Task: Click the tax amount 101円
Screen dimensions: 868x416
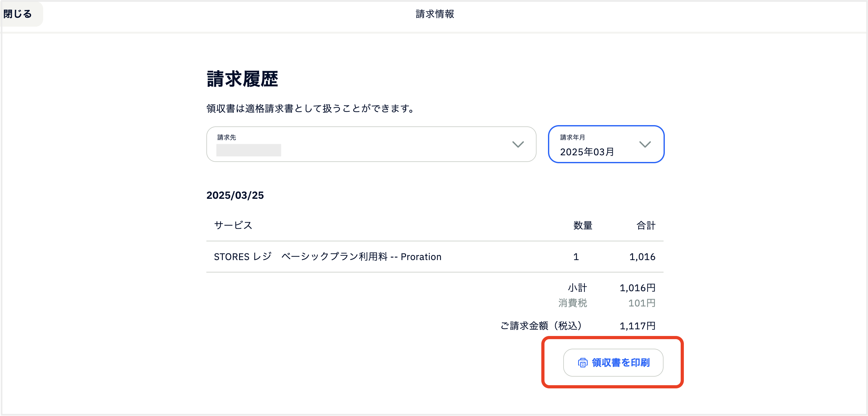Action: point(642,303)
